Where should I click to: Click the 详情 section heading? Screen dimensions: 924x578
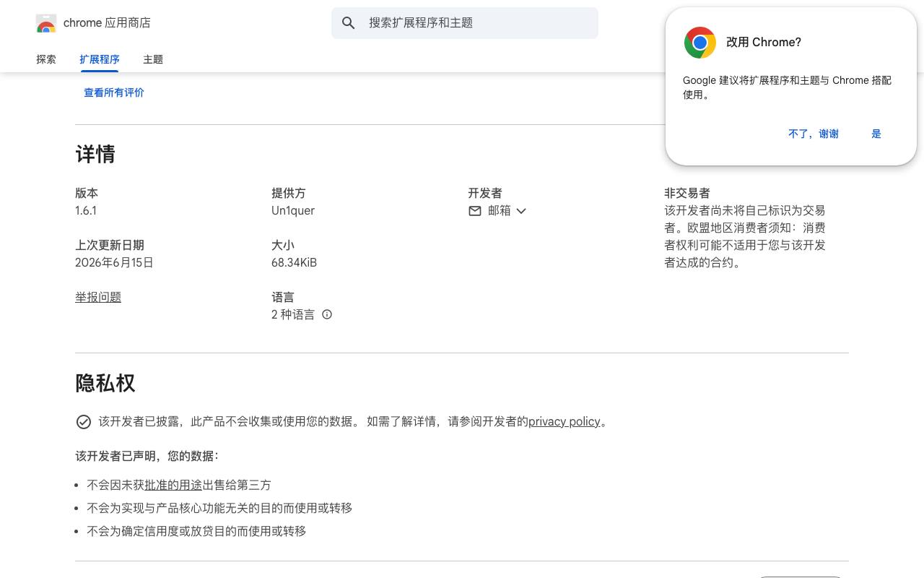point(95,154)
